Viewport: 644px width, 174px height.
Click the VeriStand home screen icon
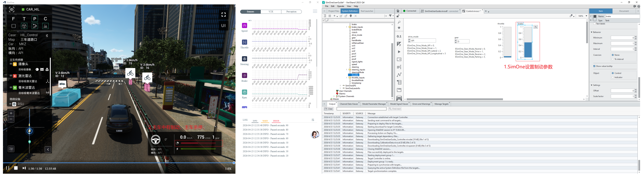[398, 11]
